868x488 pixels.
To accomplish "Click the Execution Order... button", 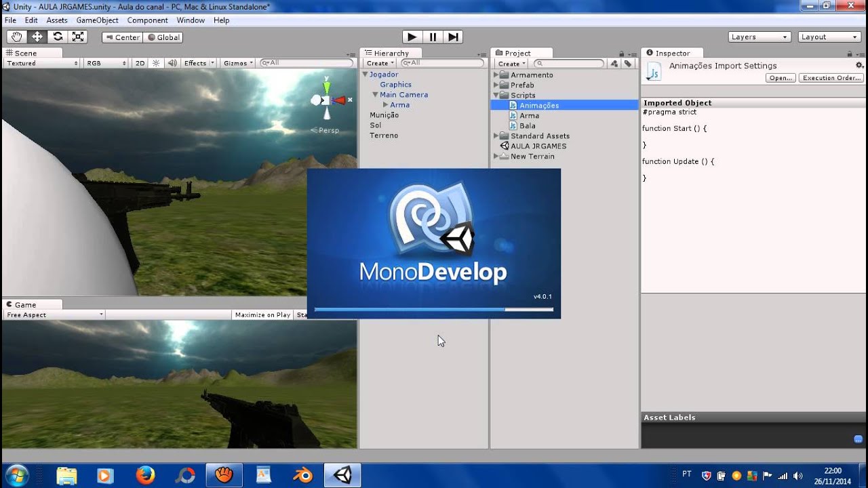I will point(831,78).
